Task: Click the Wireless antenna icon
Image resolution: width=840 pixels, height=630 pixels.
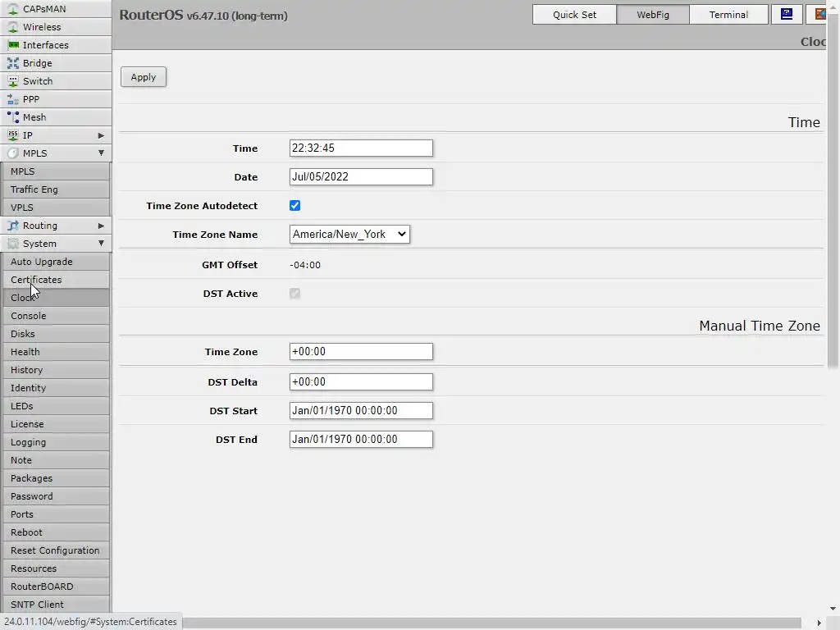Action: click(13, 27)
